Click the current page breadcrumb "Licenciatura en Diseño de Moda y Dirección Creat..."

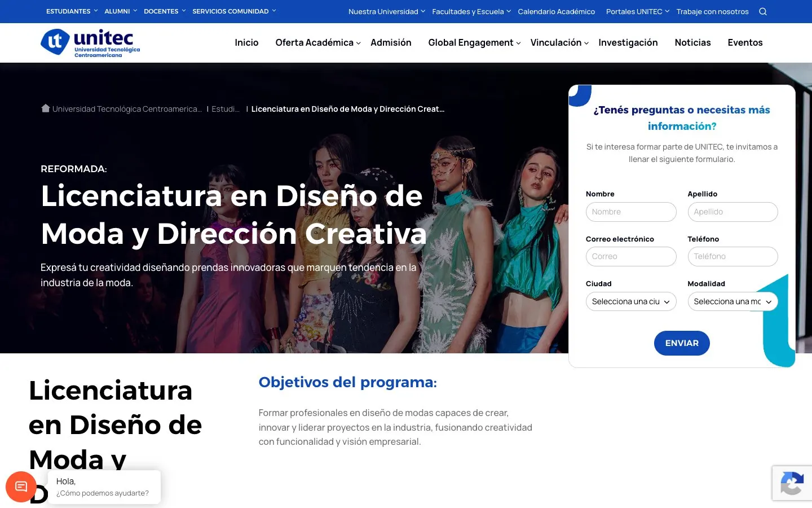(348, 109)
